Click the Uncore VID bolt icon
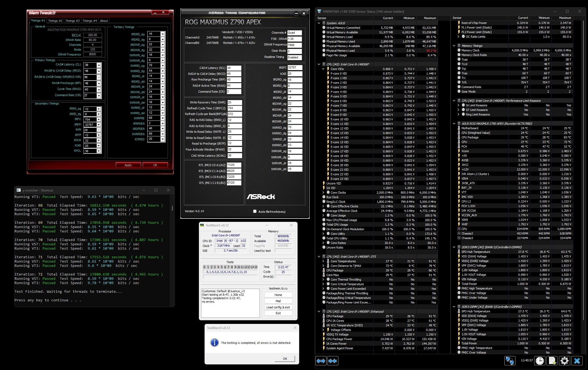Screen dimensions: 588x370 coord(324,183)
